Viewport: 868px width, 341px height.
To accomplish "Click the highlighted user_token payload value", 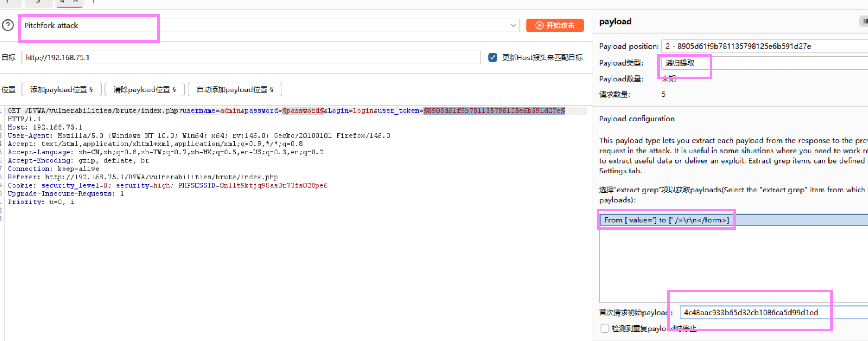I will click(494, 111).
